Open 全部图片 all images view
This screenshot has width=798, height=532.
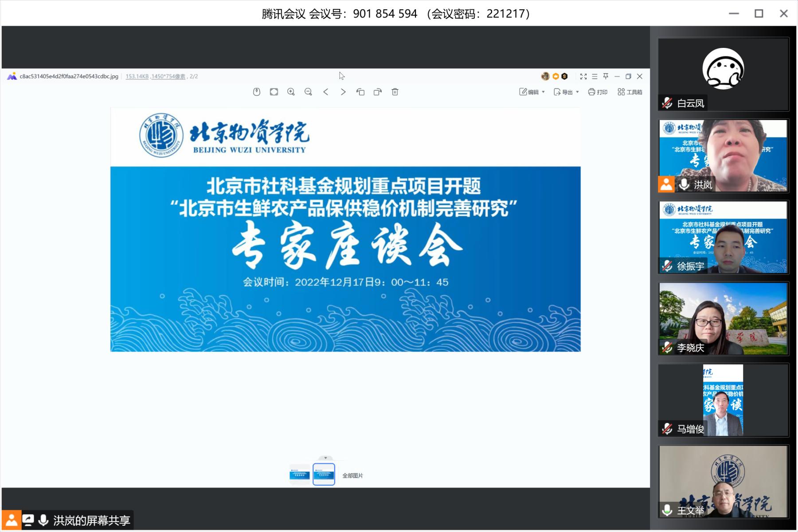tap(352, 476)
